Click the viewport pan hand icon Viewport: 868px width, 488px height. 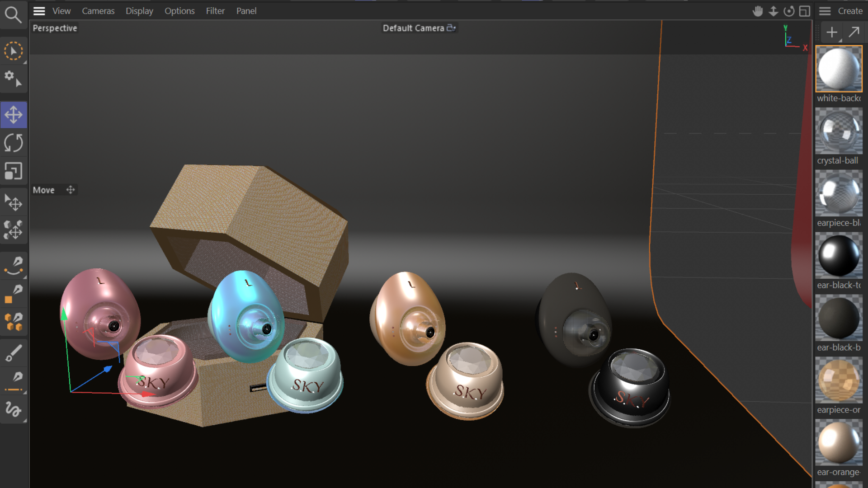tap(758, 11)
